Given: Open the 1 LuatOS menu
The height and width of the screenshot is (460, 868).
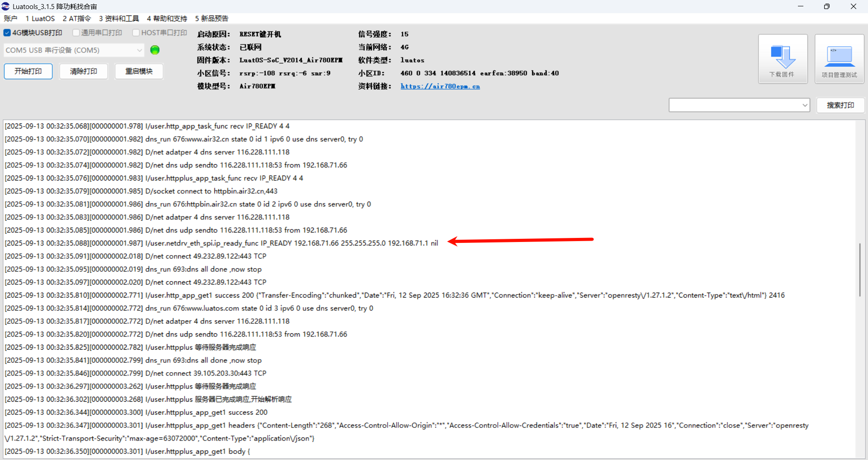Looking at the screenshot, I should [40, 19].
